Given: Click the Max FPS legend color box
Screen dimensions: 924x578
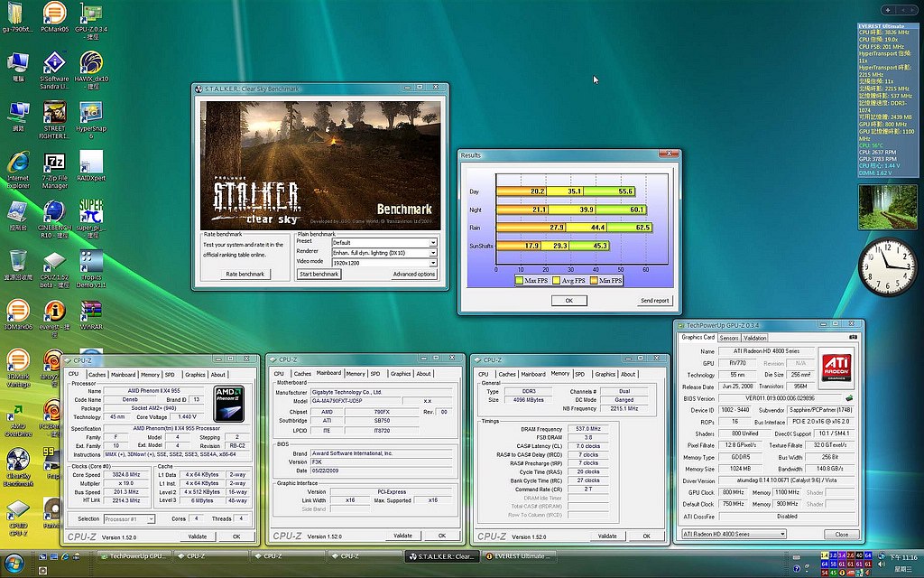Looking at the screenshot, I should (x=519, y=281).
